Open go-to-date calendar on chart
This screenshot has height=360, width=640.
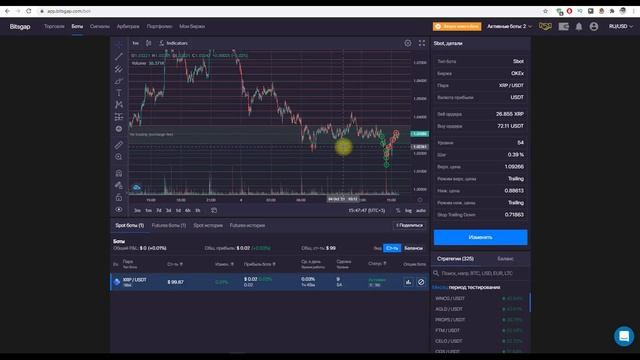(x=214, y=210)
